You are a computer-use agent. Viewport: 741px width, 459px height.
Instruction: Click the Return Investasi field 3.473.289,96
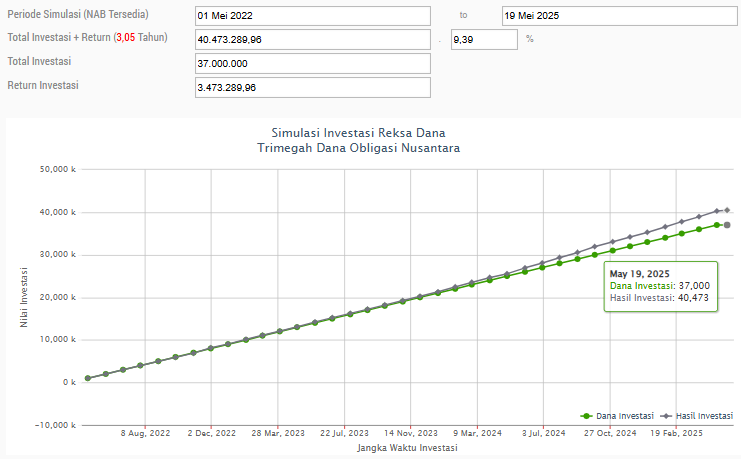pyautogui.click(x=312, y=87)
